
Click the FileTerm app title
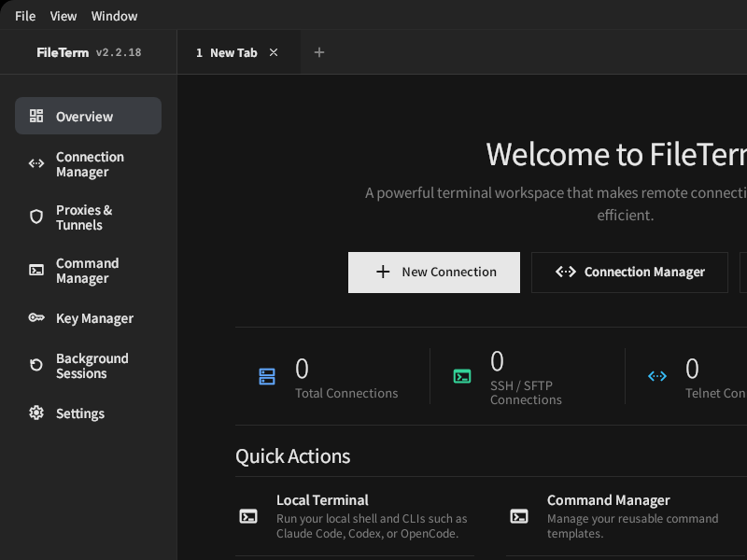(x=63, y=52)
